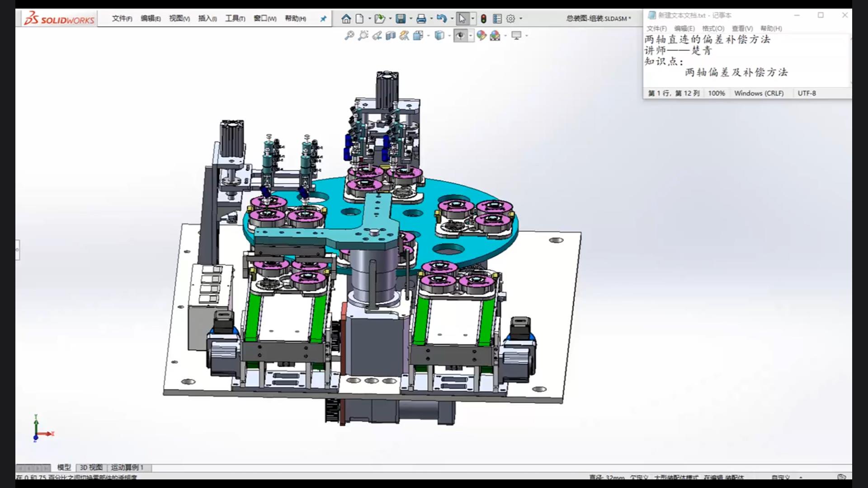Open the 文件(F) menu in SolidWorks
The height and width of the screenshot is (488, 868).
122,19
